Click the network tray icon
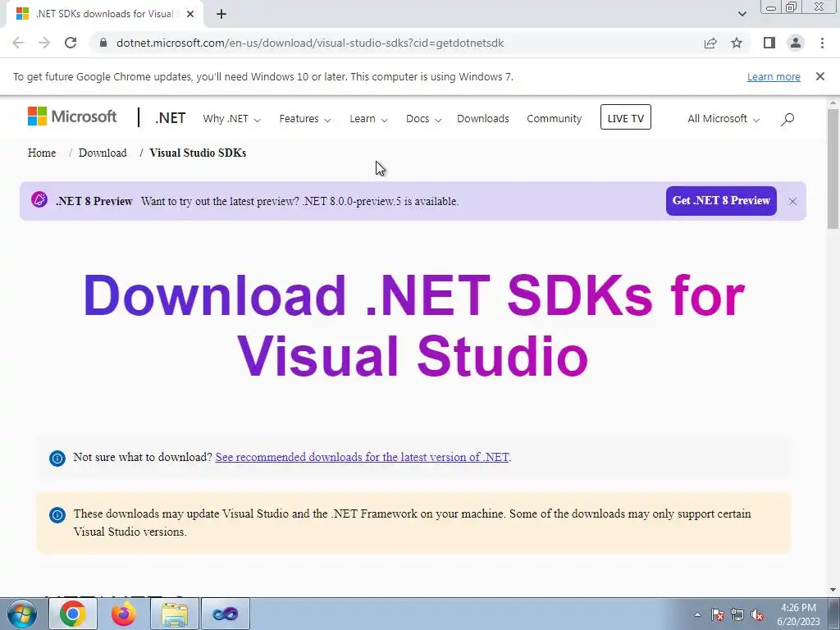 (737, 614)
